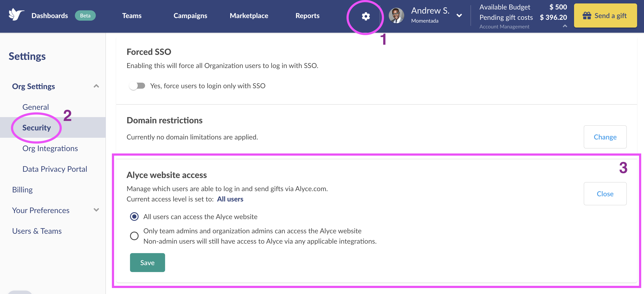The height and width of the screenshot is (294, 644).
Task: Click Andrew S. profile avatar
Action: pyautogui.click(x=396, y=15)
